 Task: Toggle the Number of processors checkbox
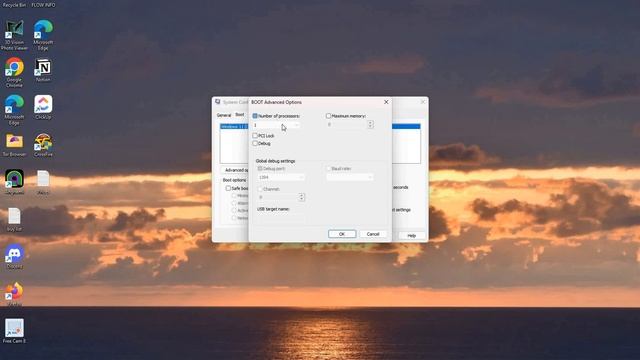255,116
